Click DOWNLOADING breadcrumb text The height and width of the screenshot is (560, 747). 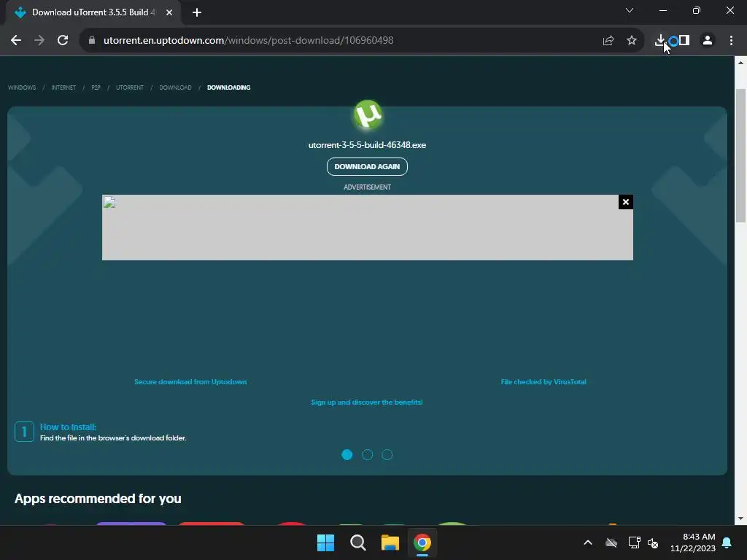(x=228, y=87)
